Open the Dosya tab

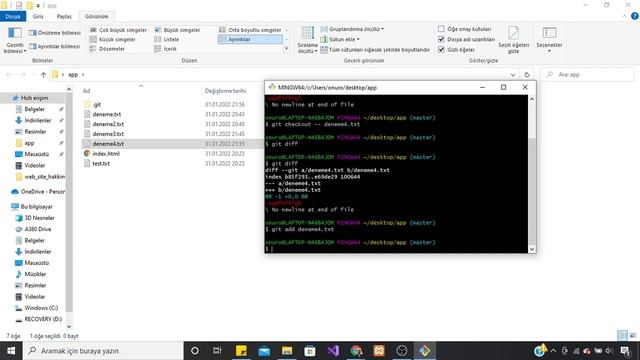(13, 16)
